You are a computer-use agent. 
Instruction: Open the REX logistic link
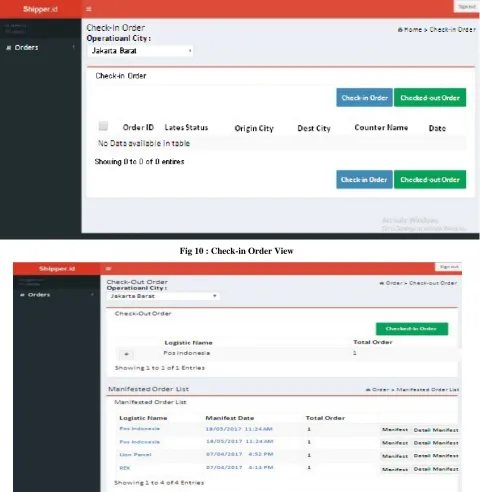click(x=125, y=468)
